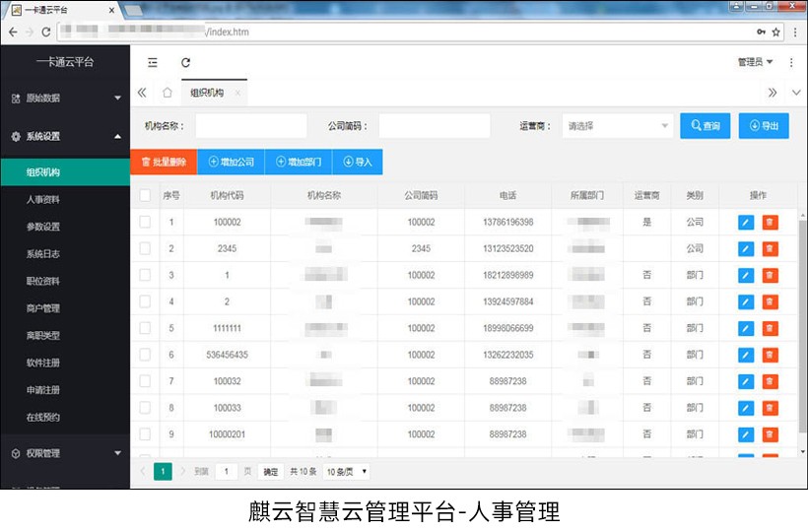This screenshot has width=808, height=532.
Task: Click the 机构名称 input field
Action: pos(250,126)
